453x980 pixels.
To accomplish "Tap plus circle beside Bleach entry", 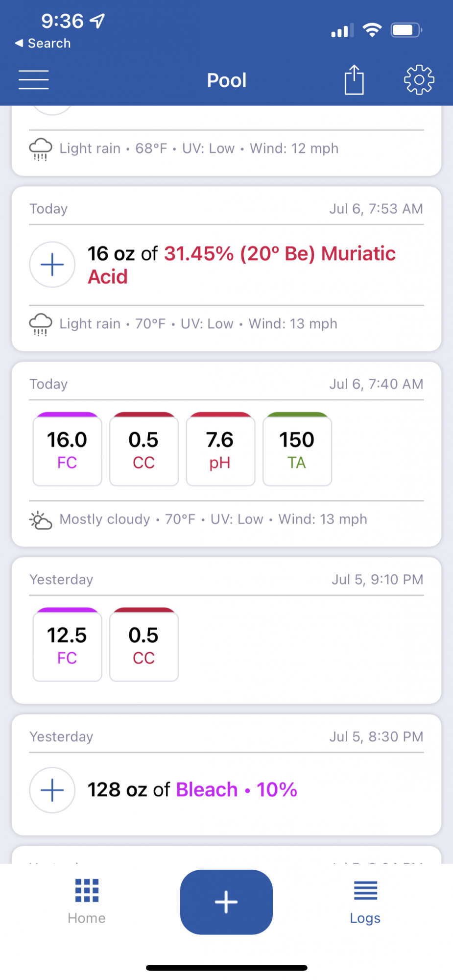I will pos(52,790).
